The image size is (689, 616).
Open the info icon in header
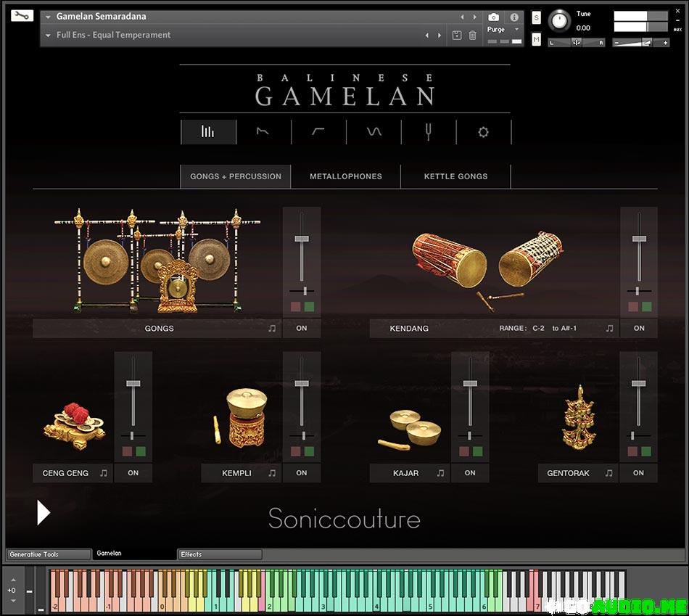(514, 17)
